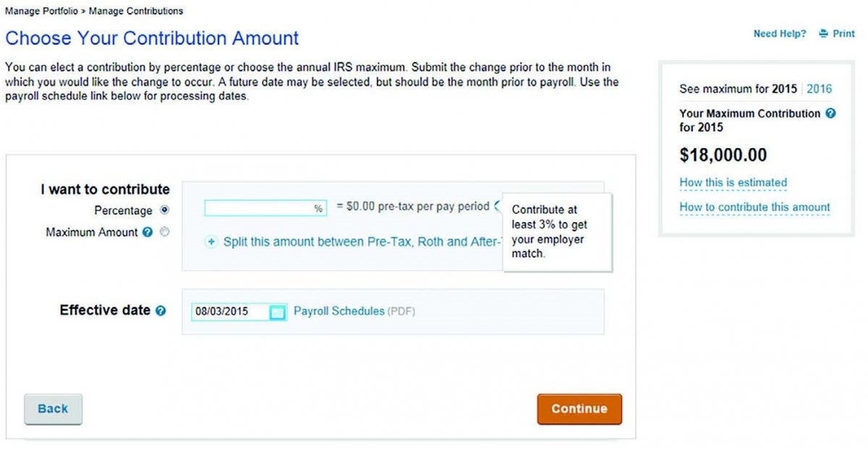The width and height of the screenshot is (868, 449).
Task: Select the Percentage radio button
Action: [x=165, y=210]
